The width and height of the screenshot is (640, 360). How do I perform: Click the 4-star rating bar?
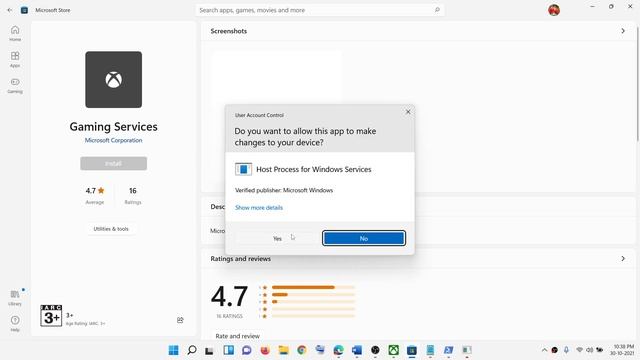[x=313, y=294]
